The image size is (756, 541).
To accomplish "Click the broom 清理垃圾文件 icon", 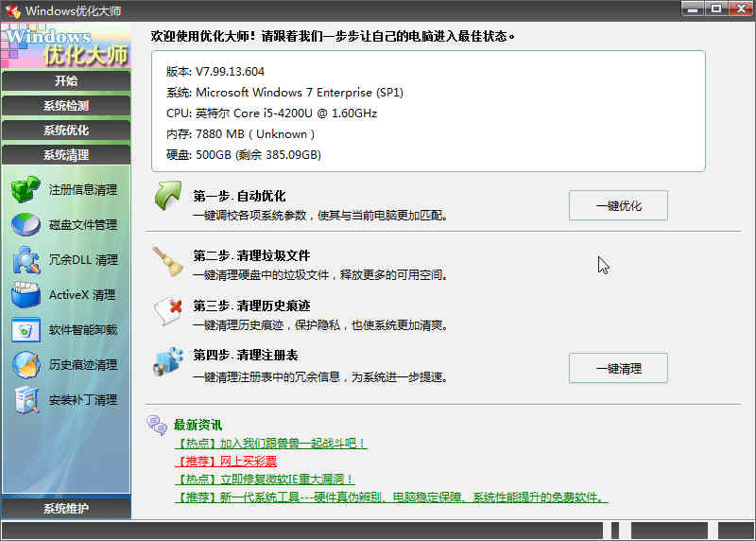I will (x=168, y=260).
